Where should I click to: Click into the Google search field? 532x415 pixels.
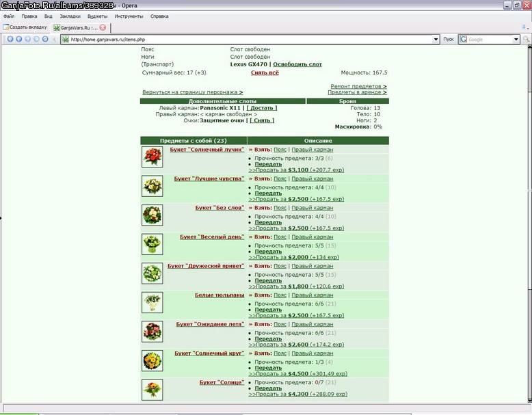(490, 40)
